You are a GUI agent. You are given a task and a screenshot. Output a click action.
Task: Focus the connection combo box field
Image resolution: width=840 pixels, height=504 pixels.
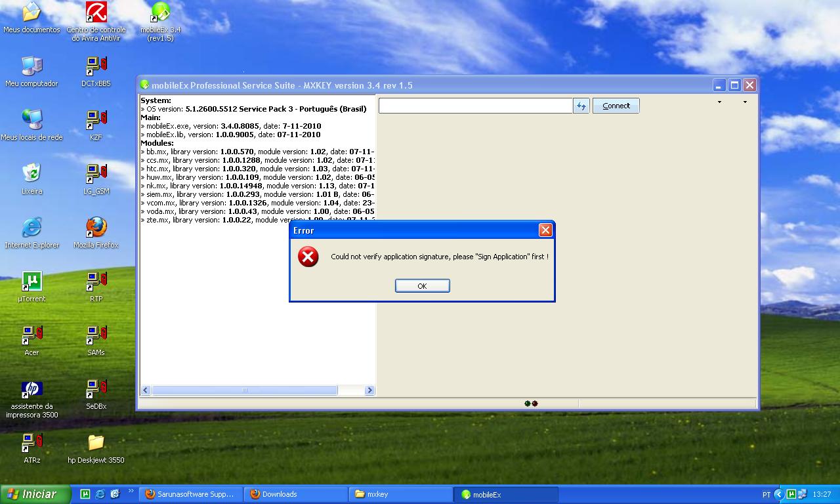click(x=475, y=106)
